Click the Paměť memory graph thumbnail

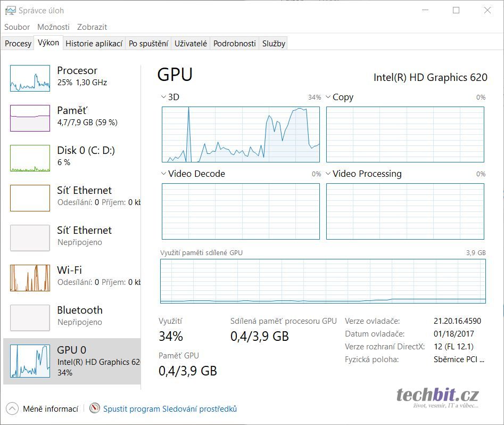pyautogui.click(x=30, y=118)
